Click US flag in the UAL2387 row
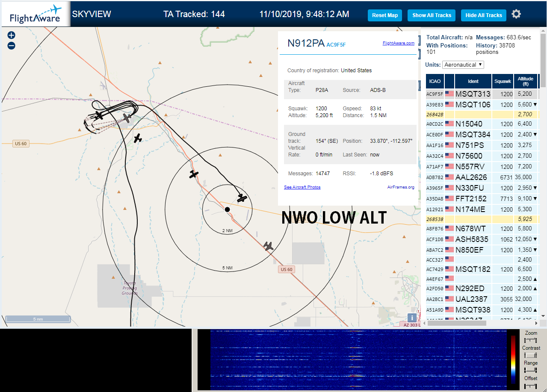 449,299
